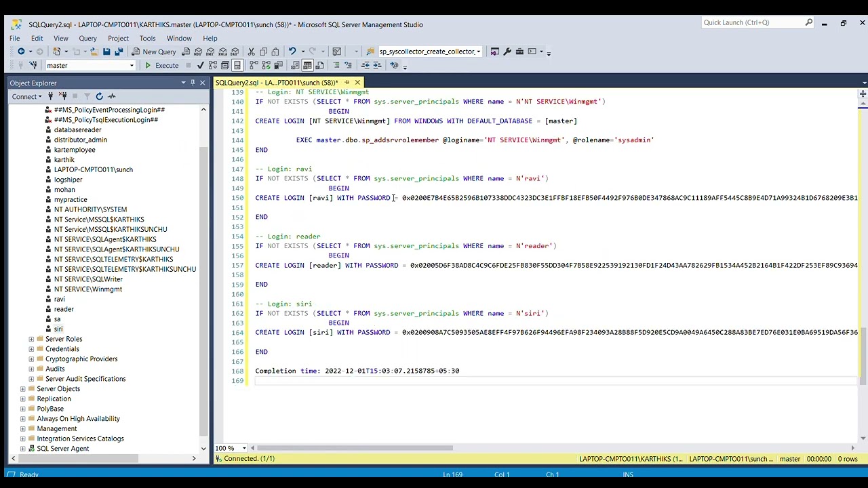
Task: Open the 100 % zoom dropdown
Action: point(244,448)
